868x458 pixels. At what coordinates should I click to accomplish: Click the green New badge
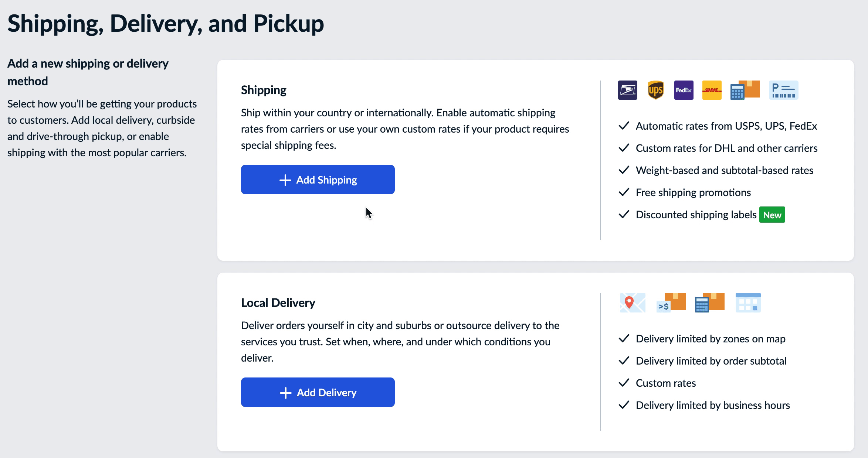pyautogui.click(x=772, y=215)
